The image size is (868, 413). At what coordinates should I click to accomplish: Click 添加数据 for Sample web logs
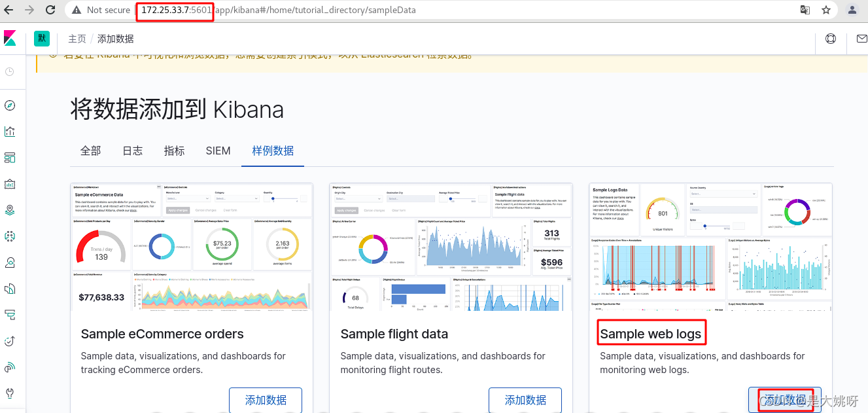coord(785,400)
